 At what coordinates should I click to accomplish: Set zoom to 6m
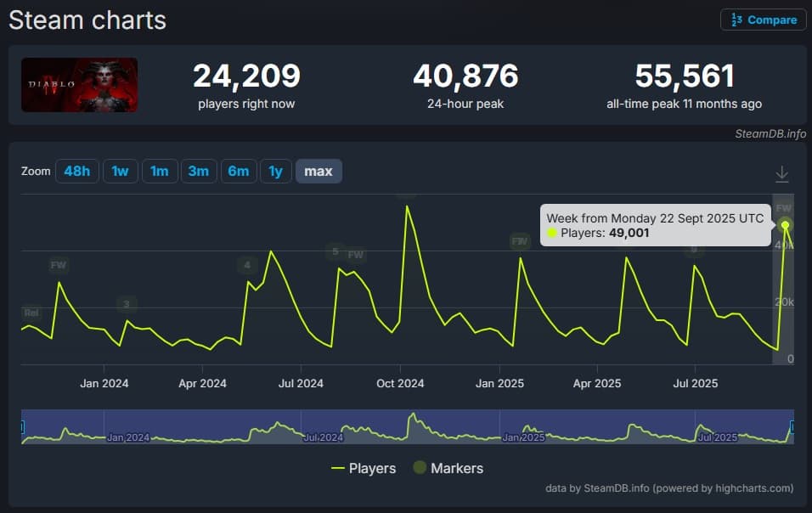point(238,172)
